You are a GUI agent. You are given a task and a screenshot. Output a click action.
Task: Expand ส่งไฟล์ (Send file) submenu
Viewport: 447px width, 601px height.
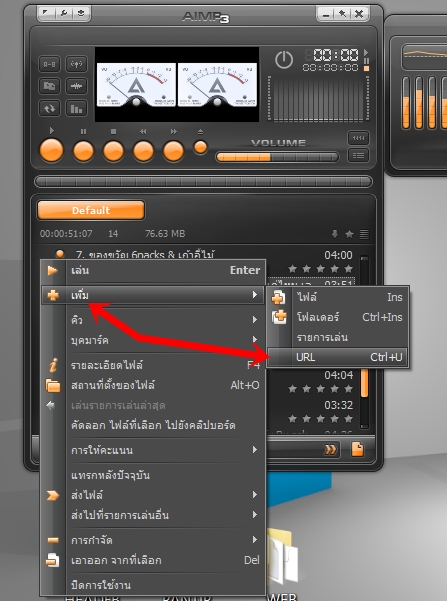(x=153, y=495)
